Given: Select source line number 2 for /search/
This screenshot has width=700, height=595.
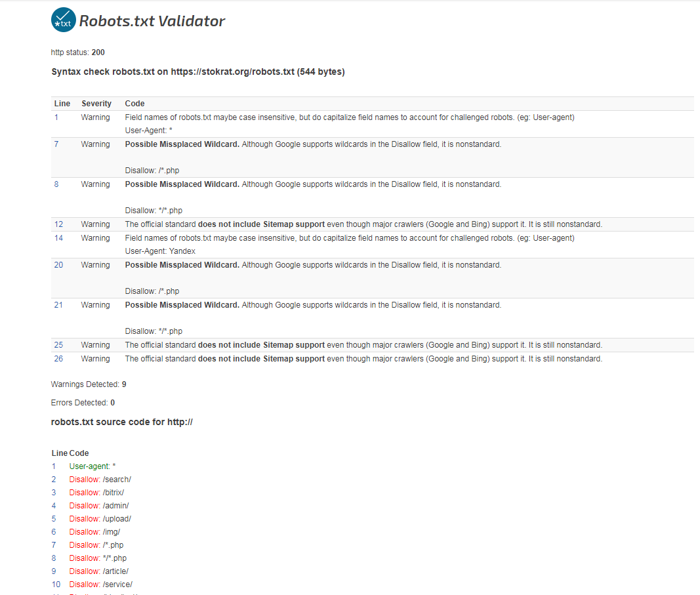Looking at the screenshot, I should click(x=54, y=480).
